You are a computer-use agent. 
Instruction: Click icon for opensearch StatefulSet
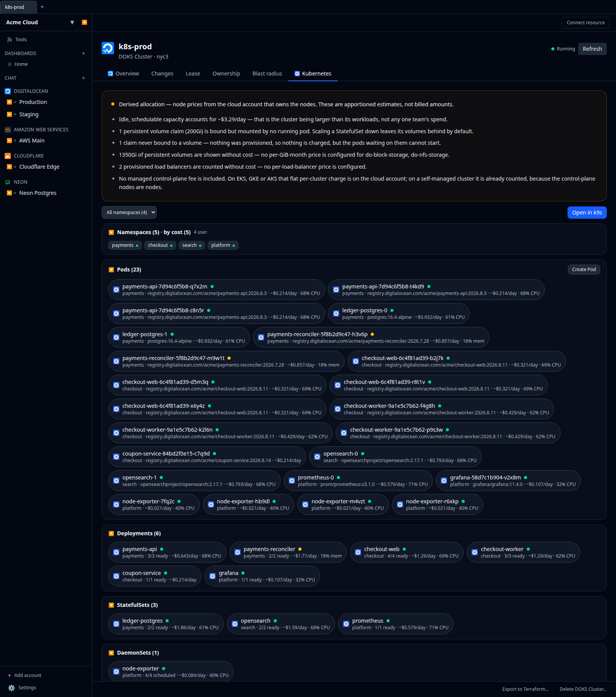coord(235,624)
